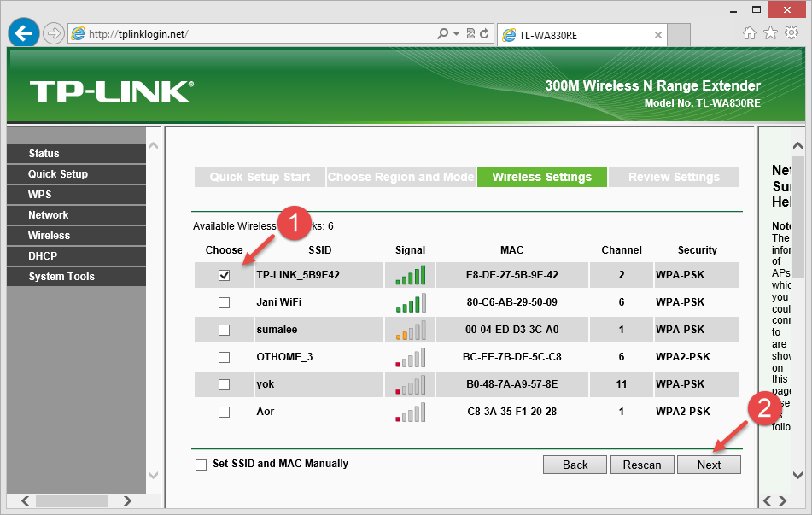
Task: Click help panel horizontal scroll right arrow
Action: [x=782, y=500]
